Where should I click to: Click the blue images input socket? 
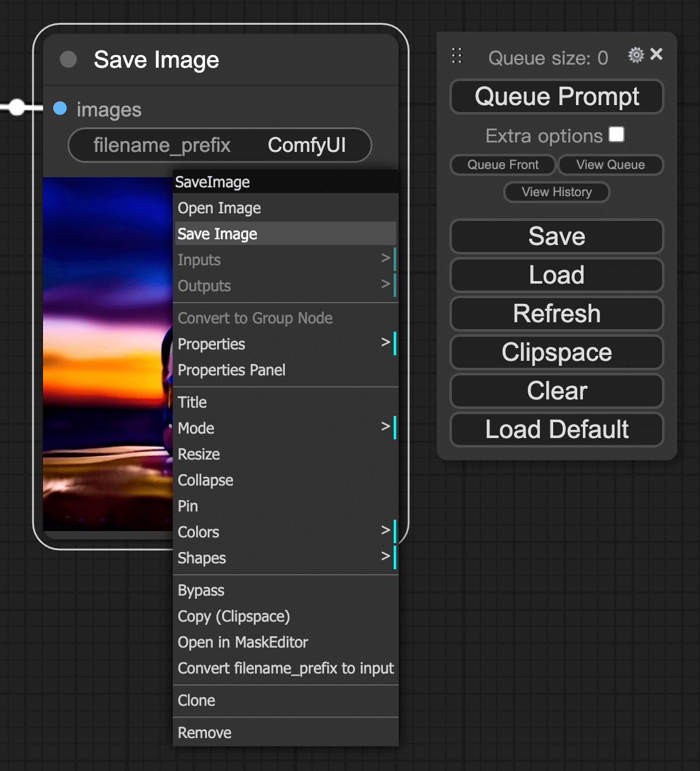click(60, 109)
